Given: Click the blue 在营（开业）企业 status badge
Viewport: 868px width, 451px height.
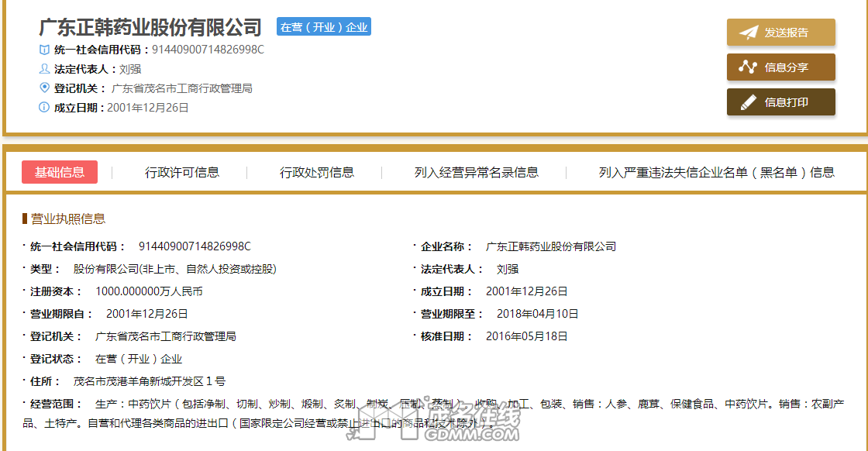Looking at the screenshot, I should [324, 27].
